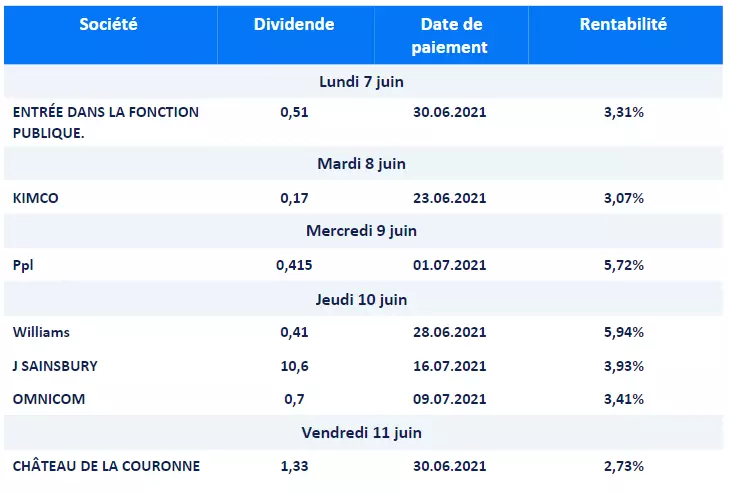The image size is (729, 494).
Task: Click the Date de paiement column header
Action: [x=451, y=35]
